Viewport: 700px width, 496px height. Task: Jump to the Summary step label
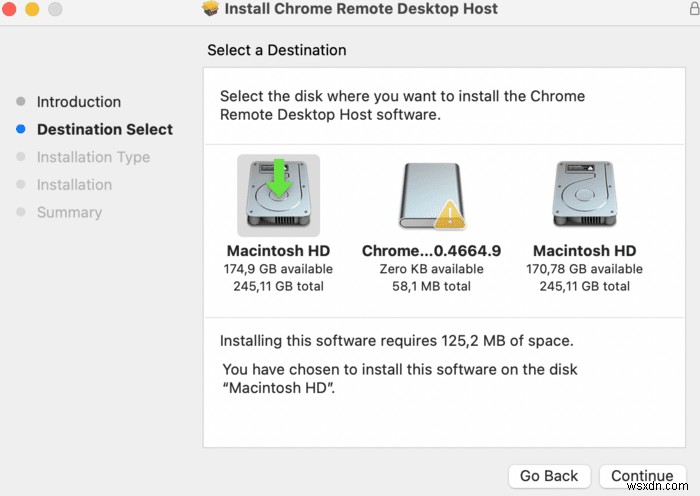pyautogui.click(x=69, y=212)
